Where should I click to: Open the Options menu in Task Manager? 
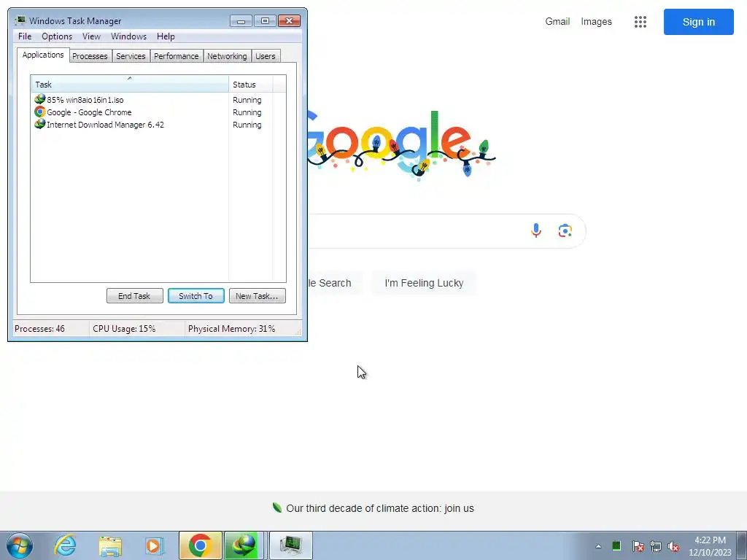(57, 36)
